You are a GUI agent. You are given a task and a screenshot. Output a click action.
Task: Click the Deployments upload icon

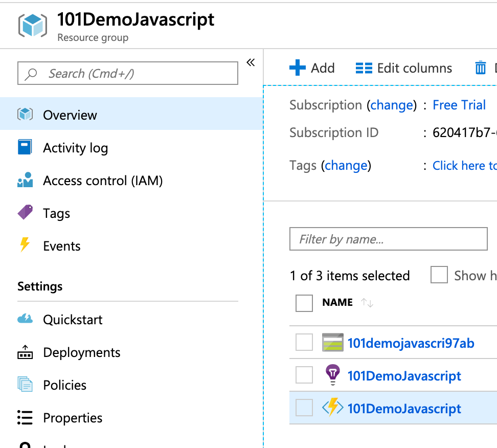pos(25,352)
